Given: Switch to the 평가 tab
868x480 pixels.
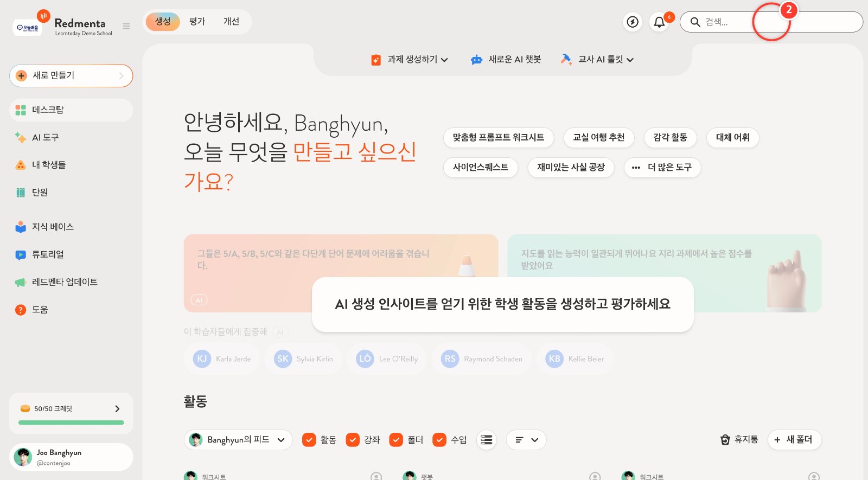Looking at the screenshot, I should [197, 22].
